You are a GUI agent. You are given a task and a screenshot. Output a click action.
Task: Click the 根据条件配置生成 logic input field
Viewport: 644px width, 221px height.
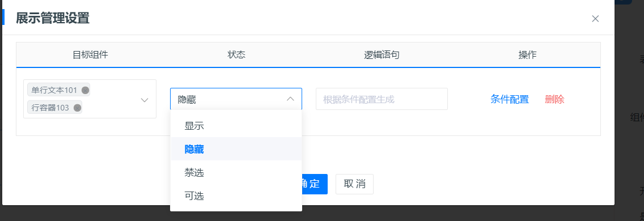coord(382,99)
